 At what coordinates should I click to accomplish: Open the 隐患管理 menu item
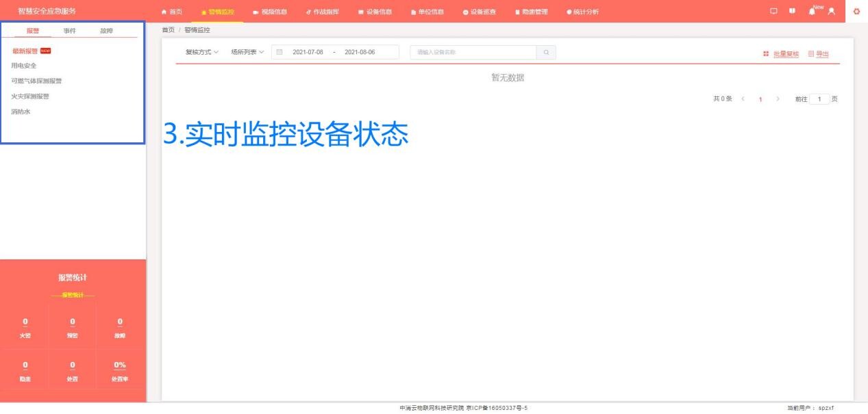(x=531, y=12)
